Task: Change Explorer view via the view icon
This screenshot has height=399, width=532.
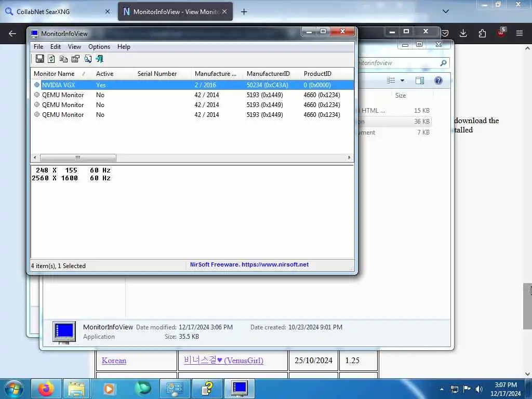Action: pyautogui.click(x=391, y=81)
